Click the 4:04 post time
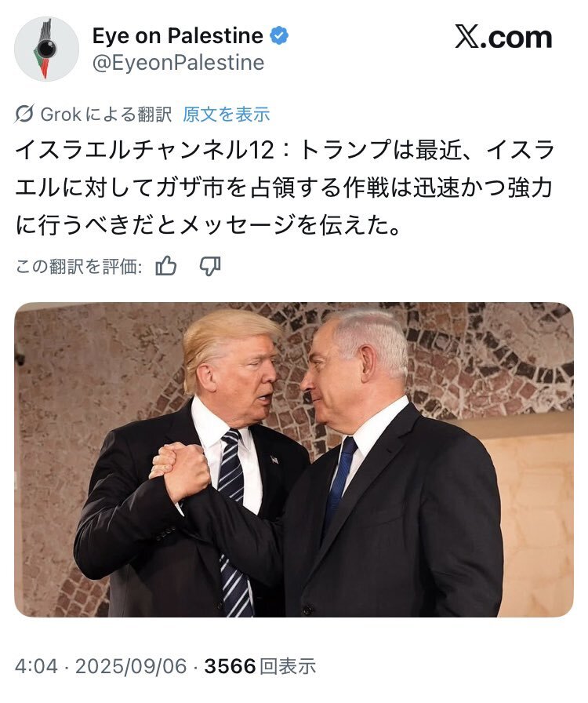The width and height of the screenshot is (588, 703). click(x=36, y=666)
